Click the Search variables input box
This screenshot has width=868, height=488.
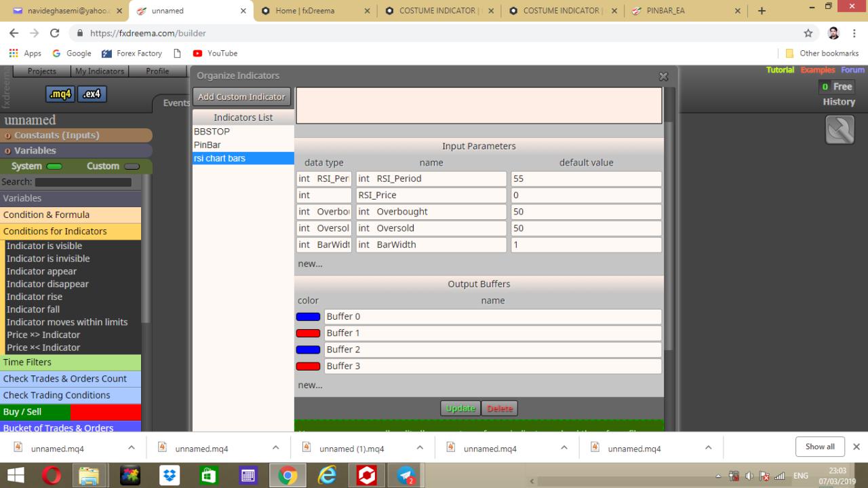[83, 183]
